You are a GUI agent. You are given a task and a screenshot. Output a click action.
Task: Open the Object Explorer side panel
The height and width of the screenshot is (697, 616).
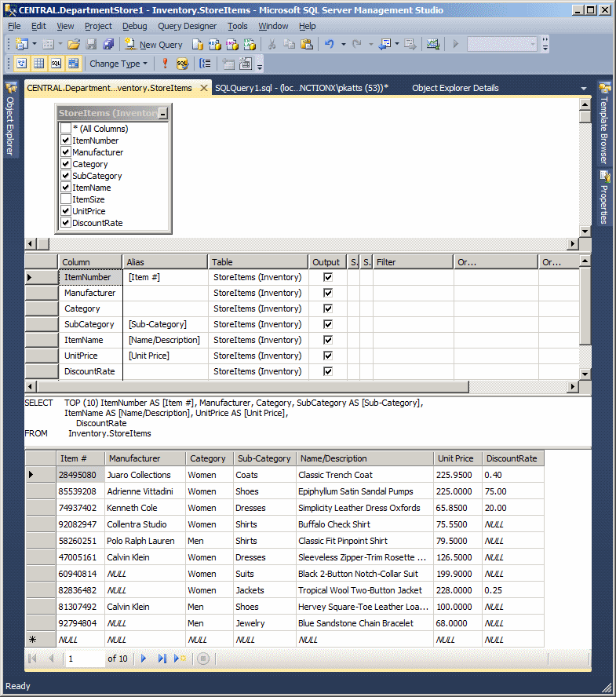[10, 120]
